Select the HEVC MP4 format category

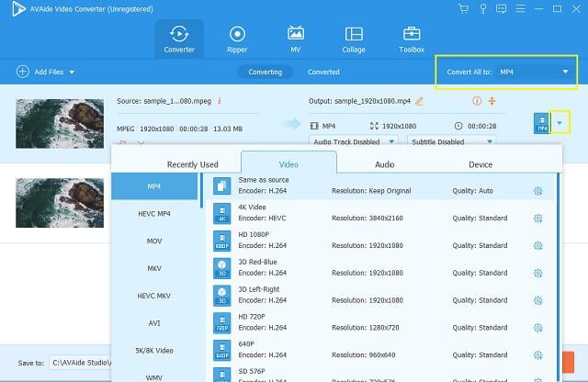point(154,214)
